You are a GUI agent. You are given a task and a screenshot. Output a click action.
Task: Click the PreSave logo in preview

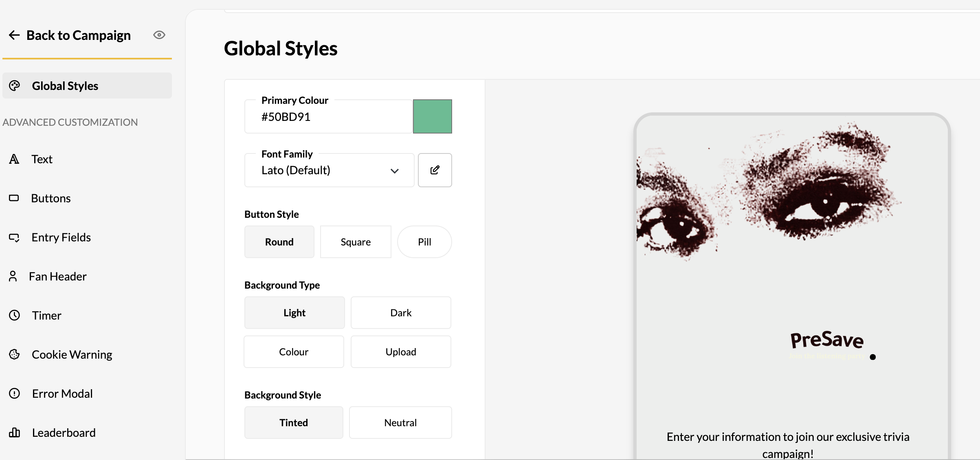pos(827,340)
